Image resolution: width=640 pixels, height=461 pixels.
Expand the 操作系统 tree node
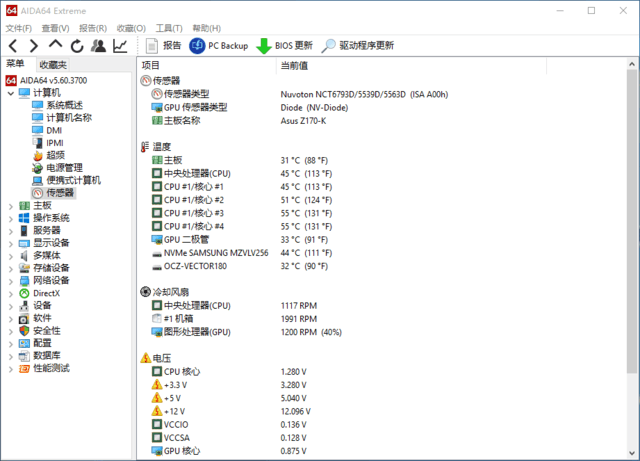(x=11, y=219)
